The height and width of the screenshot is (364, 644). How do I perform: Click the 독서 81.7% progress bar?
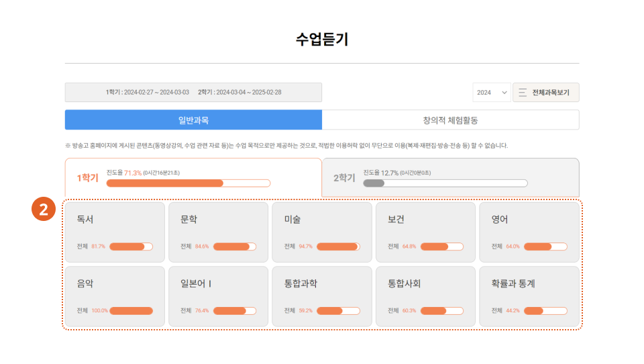pyautogui.click(x=131, y=246)
